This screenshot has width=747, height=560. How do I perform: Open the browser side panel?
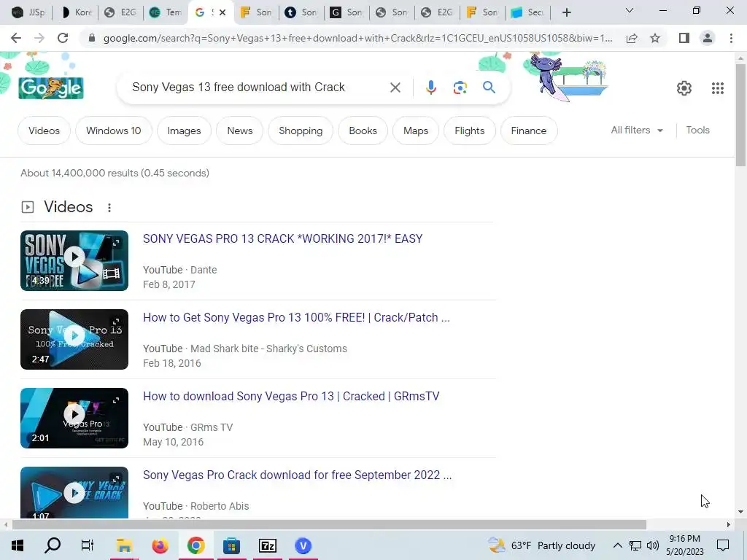(684, 38)
